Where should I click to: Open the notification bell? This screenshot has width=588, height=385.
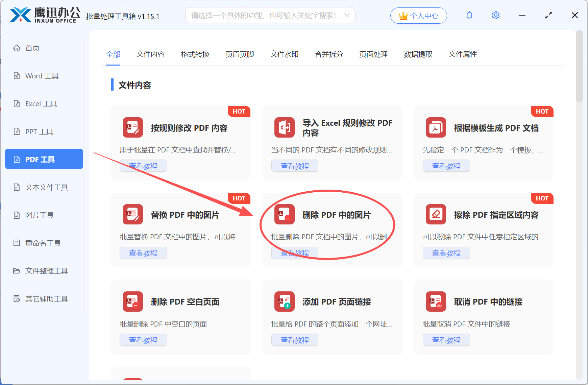tap(469, 15)
